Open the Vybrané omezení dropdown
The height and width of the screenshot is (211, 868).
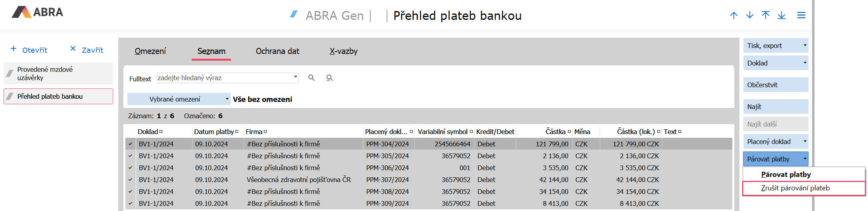(179, 99)
